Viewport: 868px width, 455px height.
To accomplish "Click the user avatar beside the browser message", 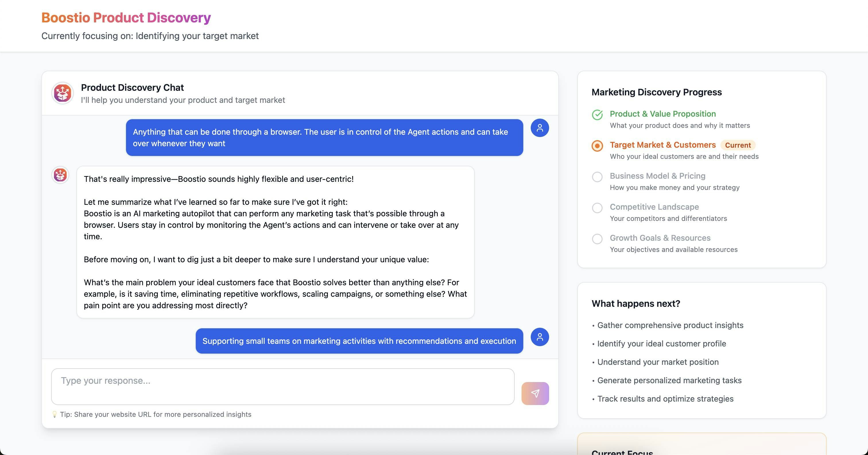I will pos(540,128).
